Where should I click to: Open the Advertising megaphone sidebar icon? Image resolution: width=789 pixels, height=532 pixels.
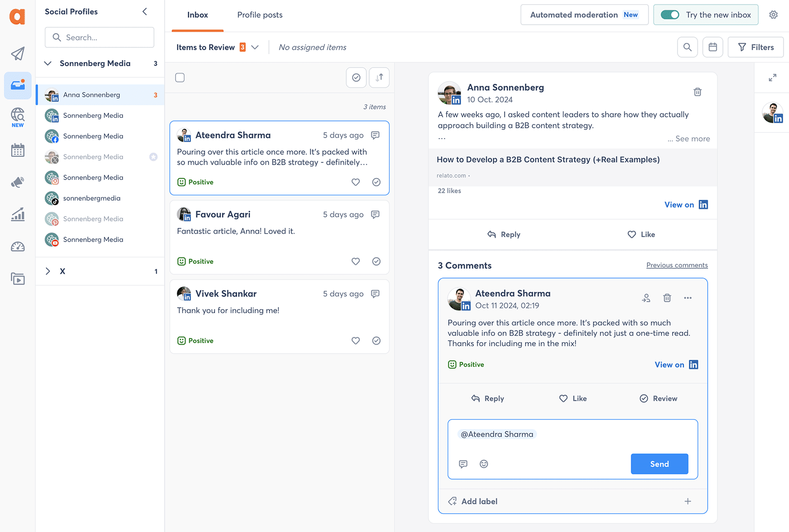pyautogui.click(x=18, y=182)
